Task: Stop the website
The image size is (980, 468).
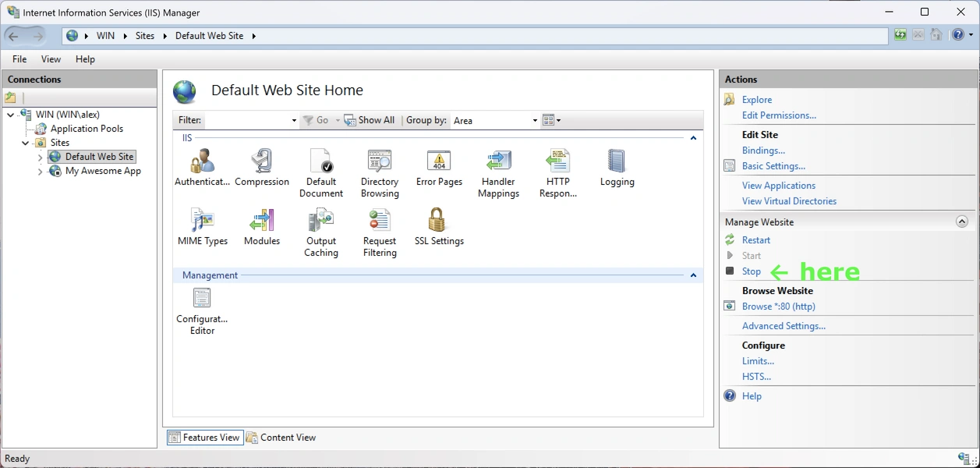Action: 752,271
